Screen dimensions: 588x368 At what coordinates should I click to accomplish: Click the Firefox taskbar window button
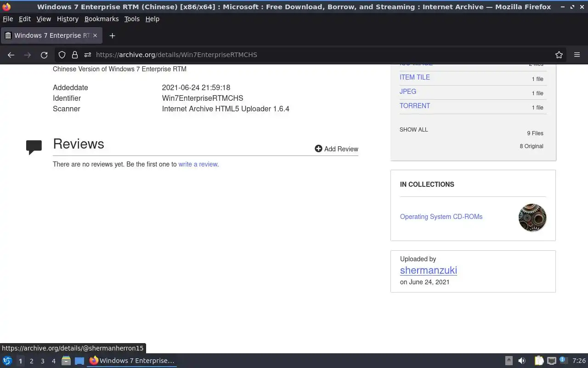point(132,361)
